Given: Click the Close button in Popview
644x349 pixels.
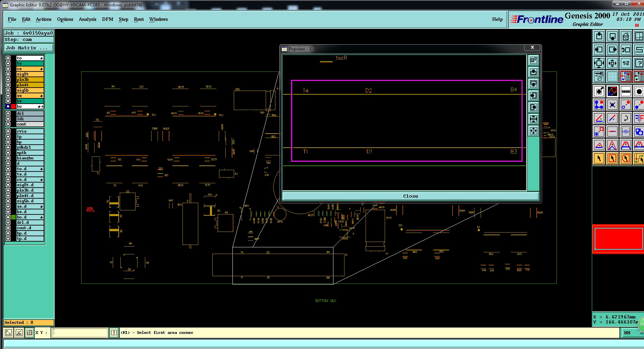Looking at the screenshot, I should pyautogui.click(x=411, y=196).
